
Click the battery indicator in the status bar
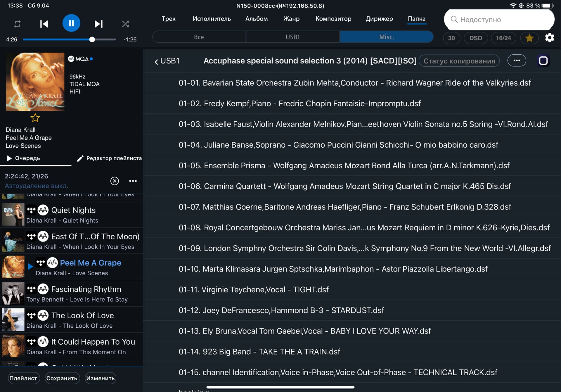(548, 6)
